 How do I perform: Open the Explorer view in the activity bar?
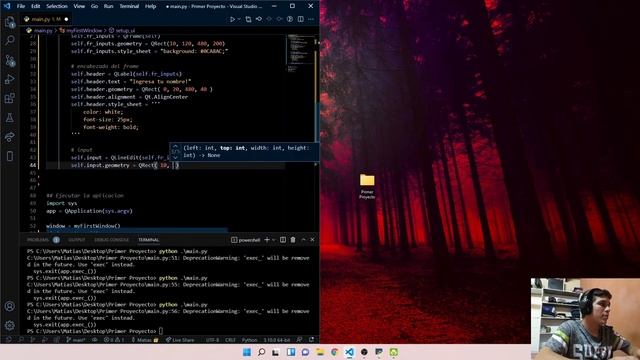9,22
